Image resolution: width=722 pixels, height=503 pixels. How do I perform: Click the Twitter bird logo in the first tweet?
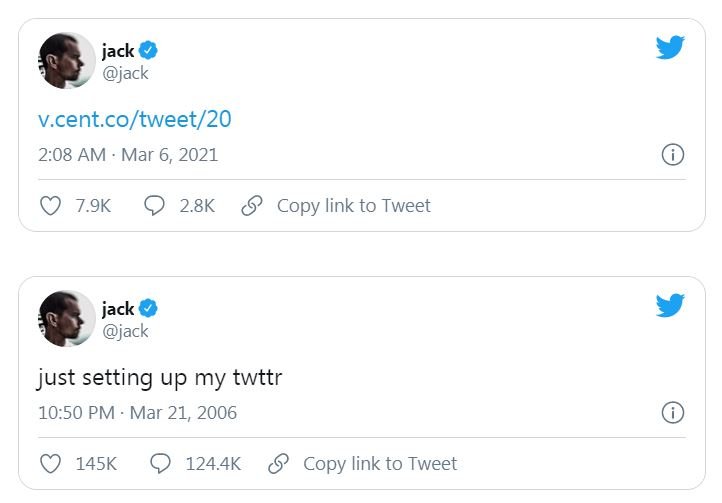(x=670, y=47)
